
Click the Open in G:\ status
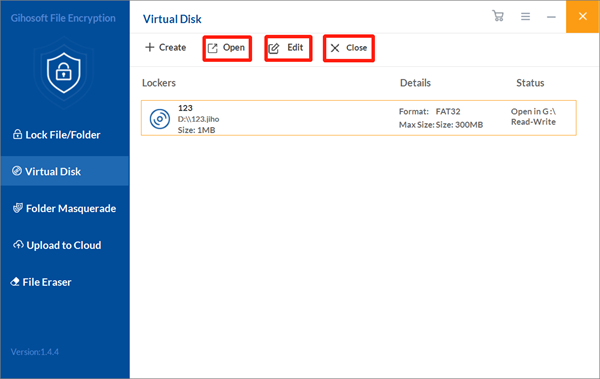click(x=533, y=111)
